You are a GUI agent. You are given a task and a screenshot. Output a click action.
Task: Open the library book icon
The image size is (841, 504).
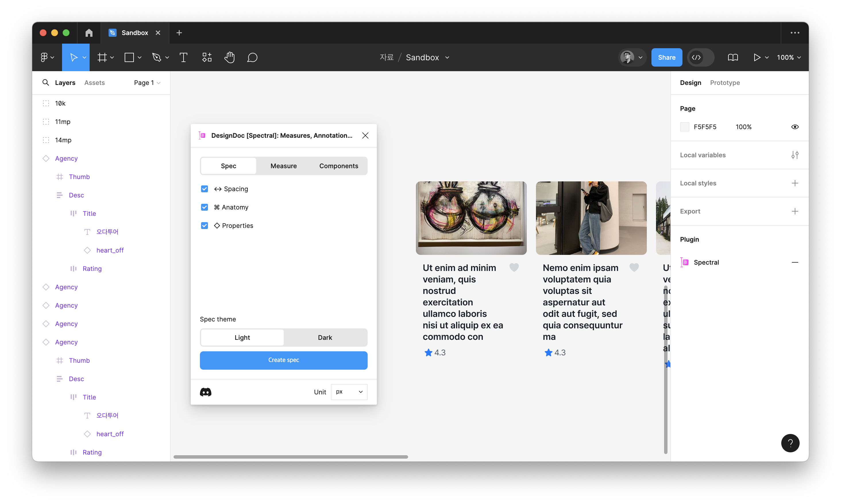(733, 57)
